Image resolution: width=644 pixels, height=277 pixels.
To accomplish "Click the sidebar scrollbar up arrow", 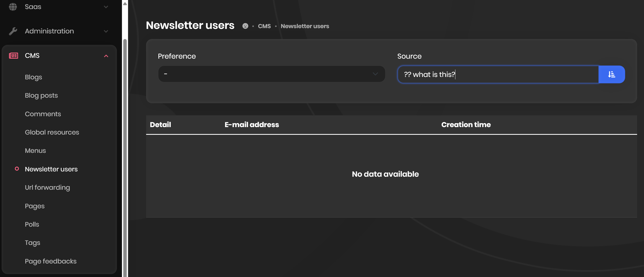I will [x=125, y=4].
